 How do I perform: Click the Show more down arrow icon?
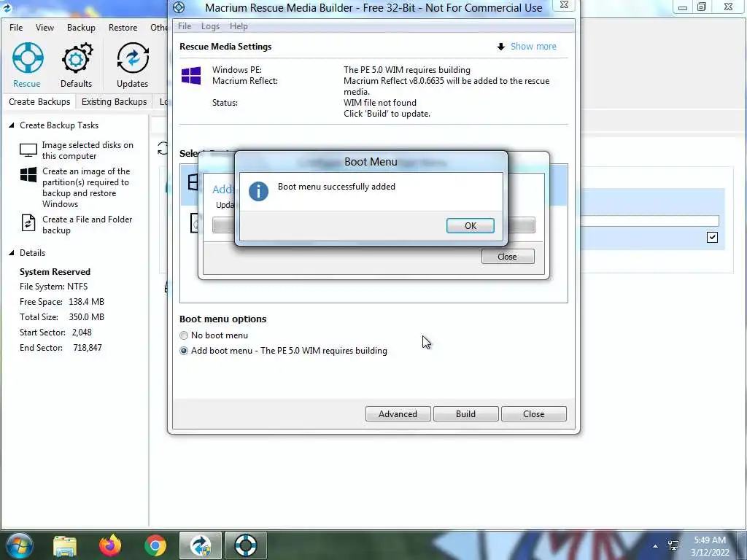(500, 47)
